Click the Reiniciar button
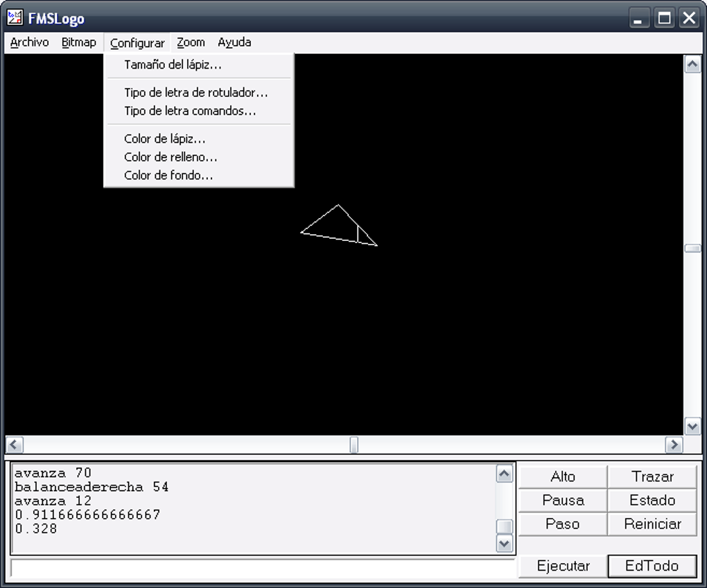707x588 pixels. click(x=652, y=524)
